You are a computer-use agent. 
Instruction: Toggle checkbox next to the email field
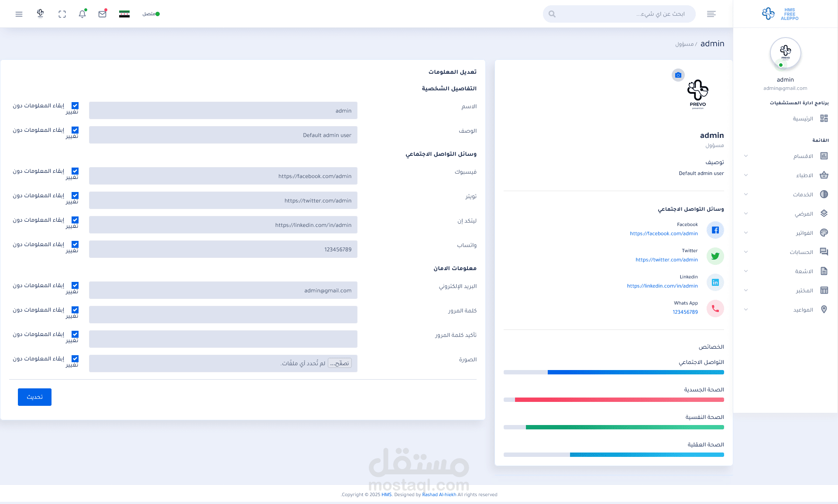[75, 285]
